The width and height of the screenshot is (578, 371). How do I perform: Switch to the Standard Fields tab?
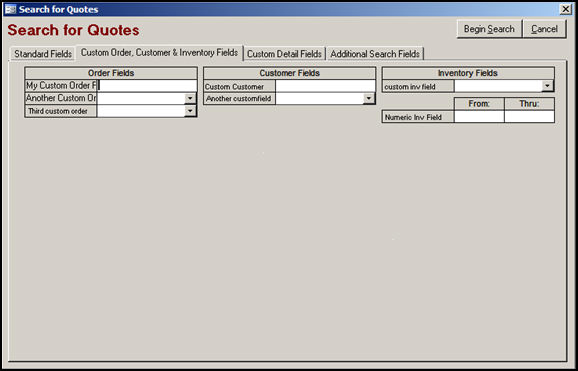(x=43, y=54)
